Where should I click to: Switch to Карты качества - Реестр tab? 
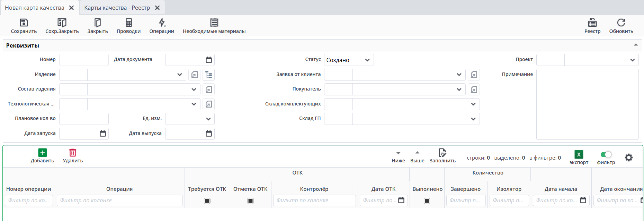point(117,8)
